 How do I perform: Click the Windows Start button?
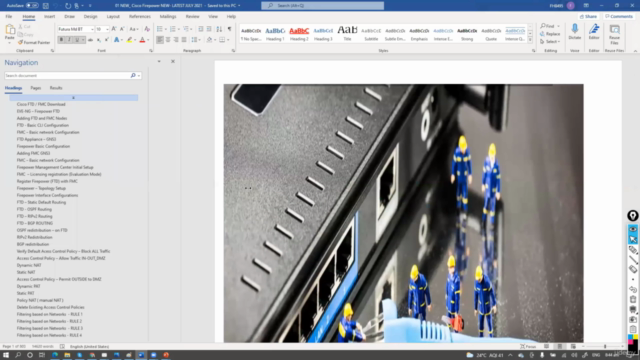pos(6,355)
